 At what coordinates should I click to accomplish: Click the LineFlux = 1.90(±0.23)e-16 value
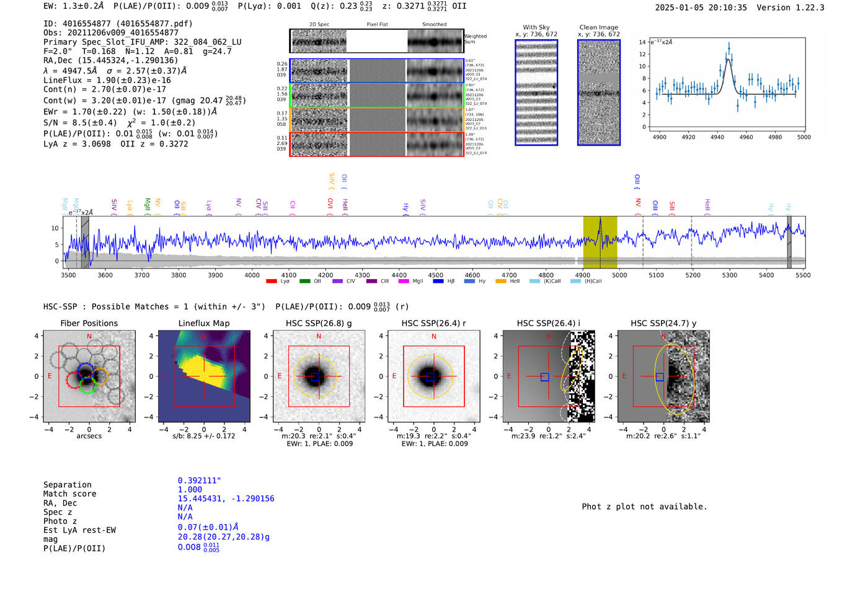click(x=107, y=80)
